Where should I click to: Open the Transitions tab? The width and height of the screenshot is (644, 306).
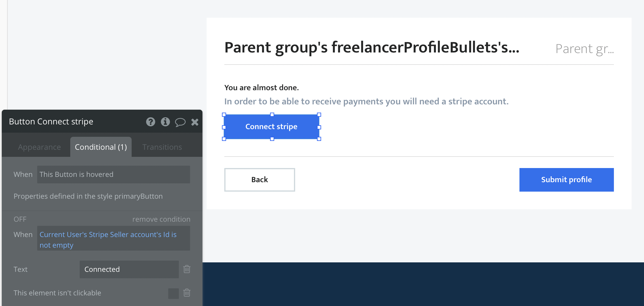tap(162, 147)
